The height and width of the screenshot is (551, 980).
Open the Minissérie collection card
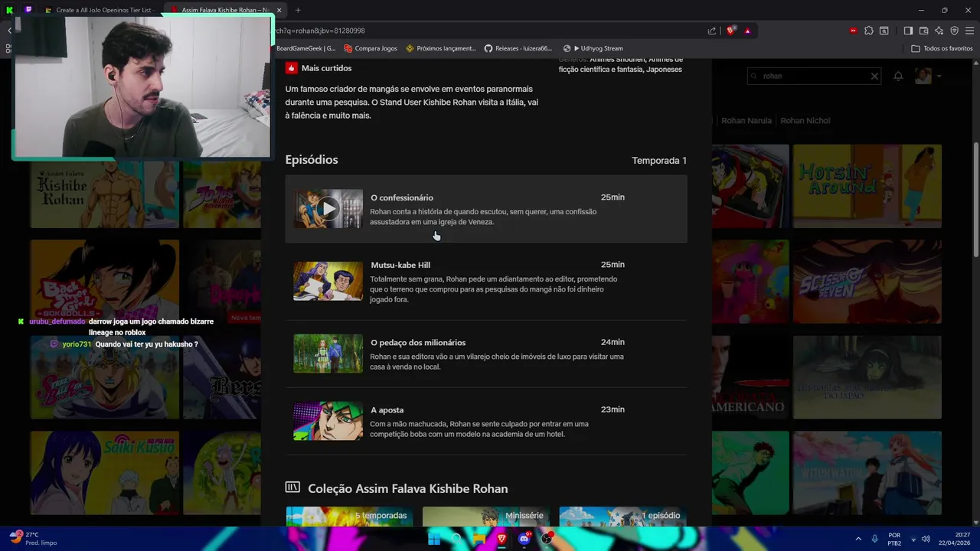486,517
